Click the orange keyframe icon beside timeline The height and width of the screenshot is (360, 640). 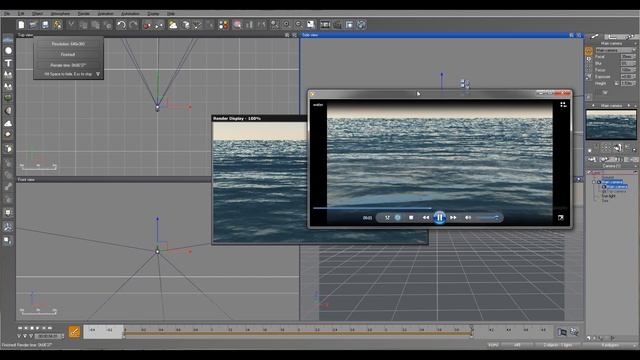click(74, 332)
